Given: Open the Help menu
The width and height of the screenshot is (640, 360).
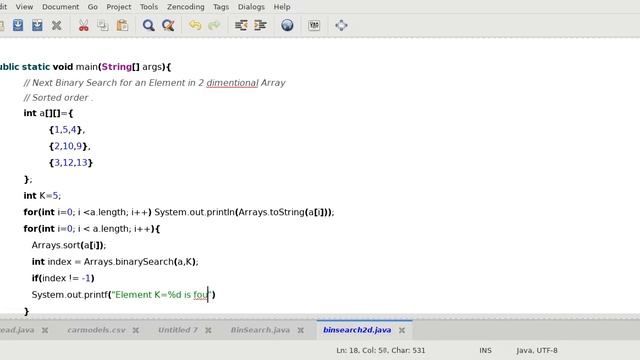Looking at the screenshot, I should click(282, 7).
